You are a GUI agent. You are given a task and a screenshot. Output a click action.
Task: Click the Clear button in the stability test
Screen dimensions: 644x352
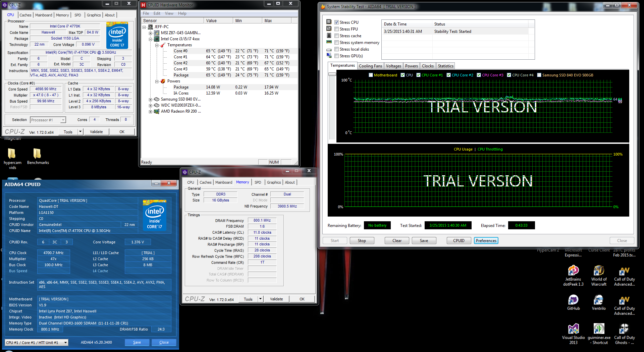(397, 241)
